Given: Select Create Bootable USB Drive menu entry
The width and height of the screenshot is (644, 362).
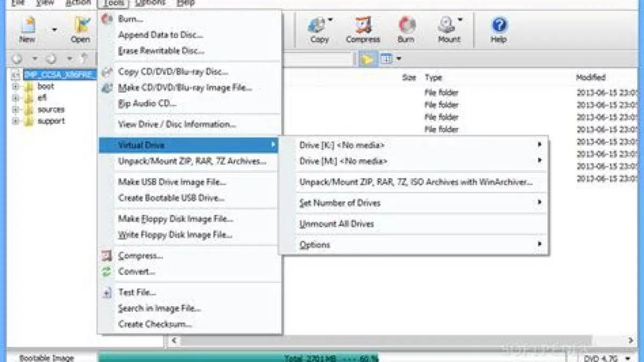Looking at the screenshot, I should click(x=171, y=198).
